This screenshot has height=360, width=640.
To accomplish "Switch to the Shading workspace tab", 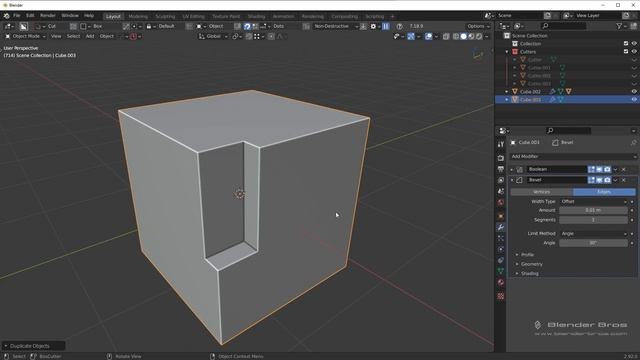I will point(256,16).
